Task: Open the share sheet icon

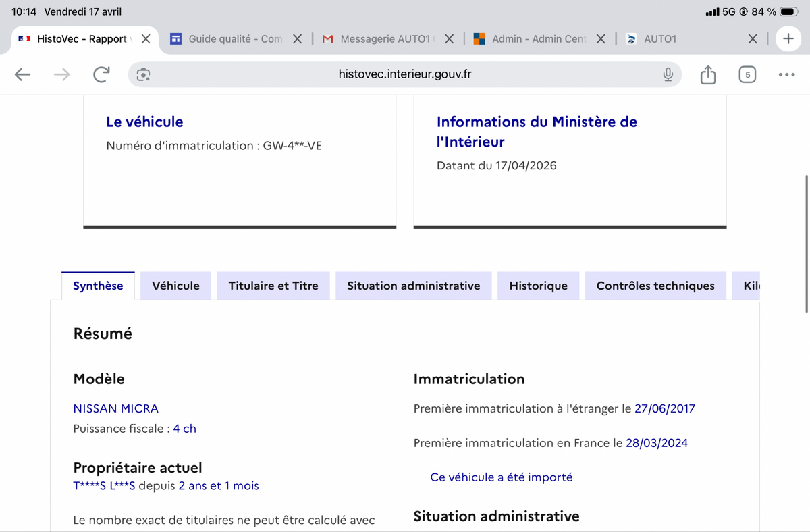Action: (707, 74)
